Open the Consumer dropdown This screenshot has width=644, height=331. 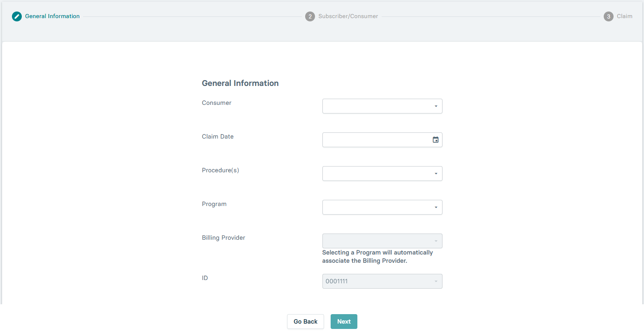pyautogui.click(x=382, y=106)
